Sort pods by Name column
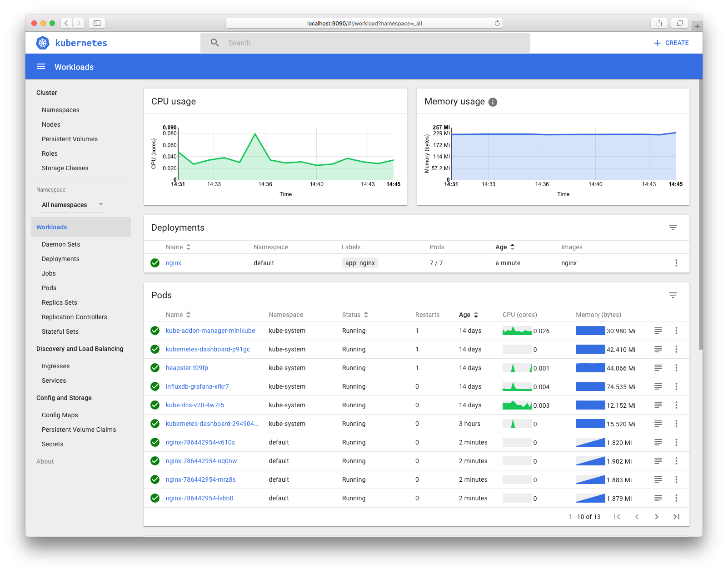Image resolution: width=728 pixels, height=573 pixels. click(178, 315)
